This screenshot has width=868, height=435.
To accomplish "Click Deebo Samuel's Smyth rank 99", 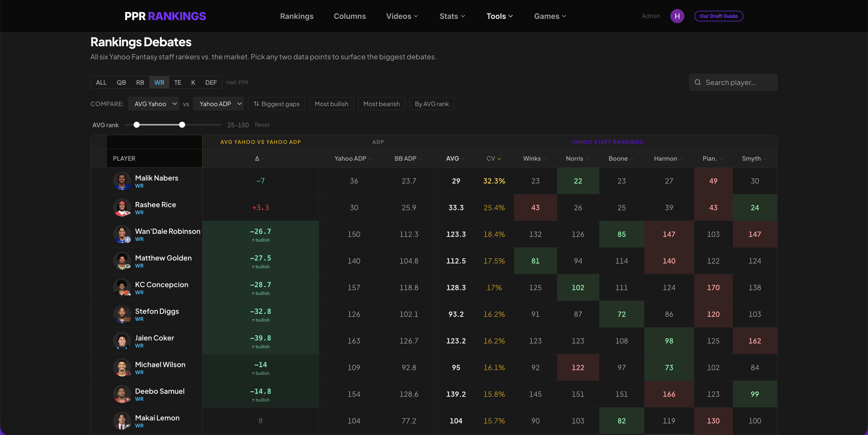I will [755, 394].
